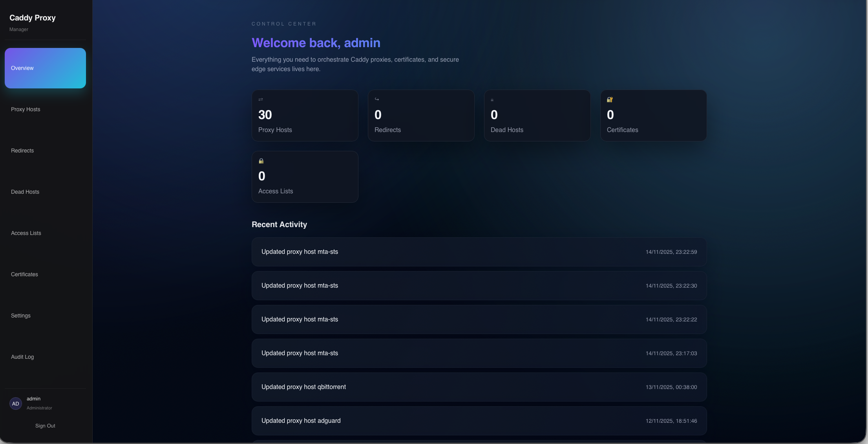The width and height of the screenshot is (868, 444).
Task: Open the Redirects section
Action: tap(22, 150)
